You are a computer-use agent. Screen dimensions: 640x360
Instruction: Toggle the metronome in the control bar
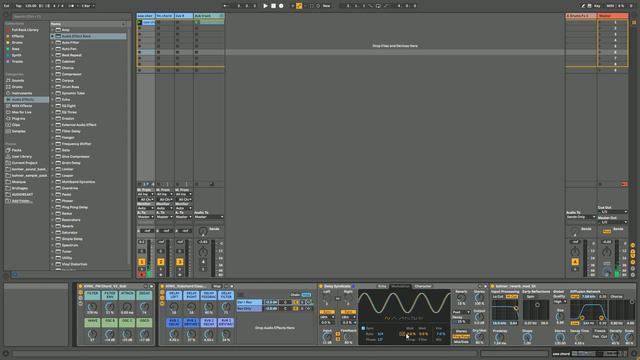[x=73, y=6]
